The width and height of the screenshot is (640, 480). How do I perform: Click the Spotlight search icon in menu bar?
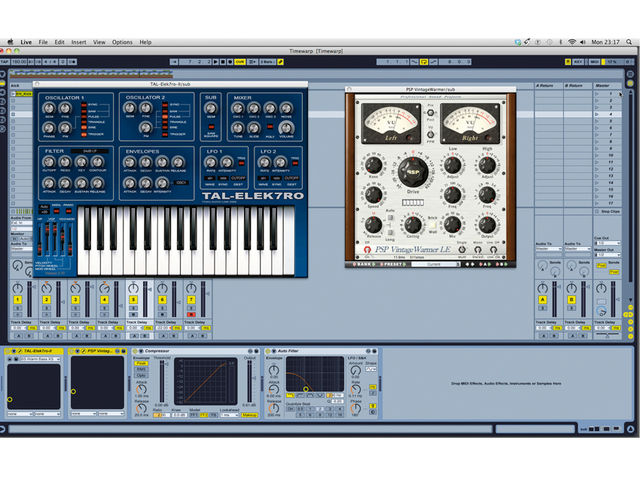[629, 42]
